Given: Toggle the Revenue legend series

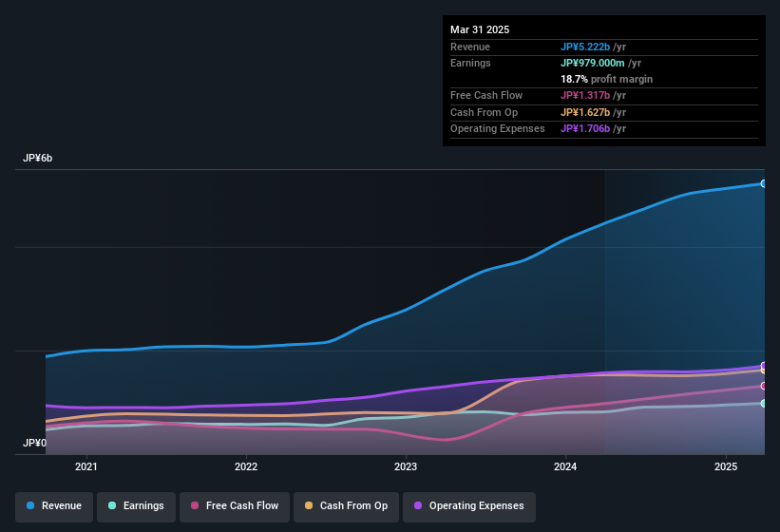Looking at the screenshot, I should [54, 506].
